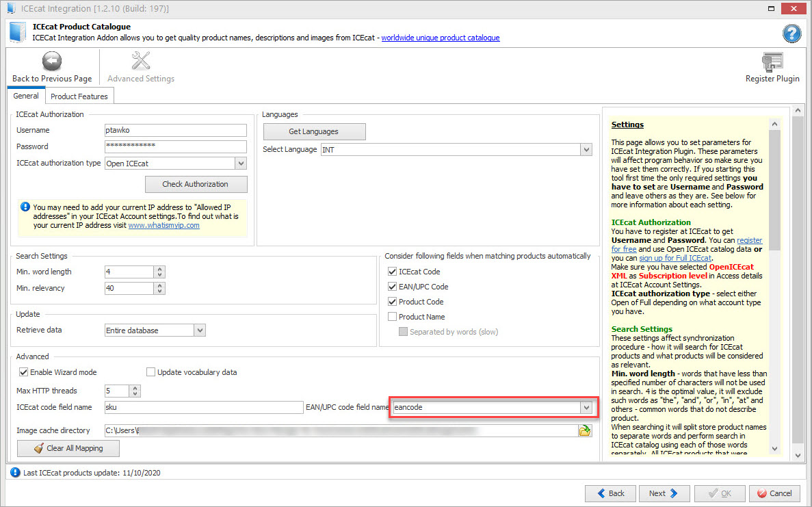Proceed with the Next button
Image resolution: width=812 pixels, height=507 pixels.
coord(664,493)
